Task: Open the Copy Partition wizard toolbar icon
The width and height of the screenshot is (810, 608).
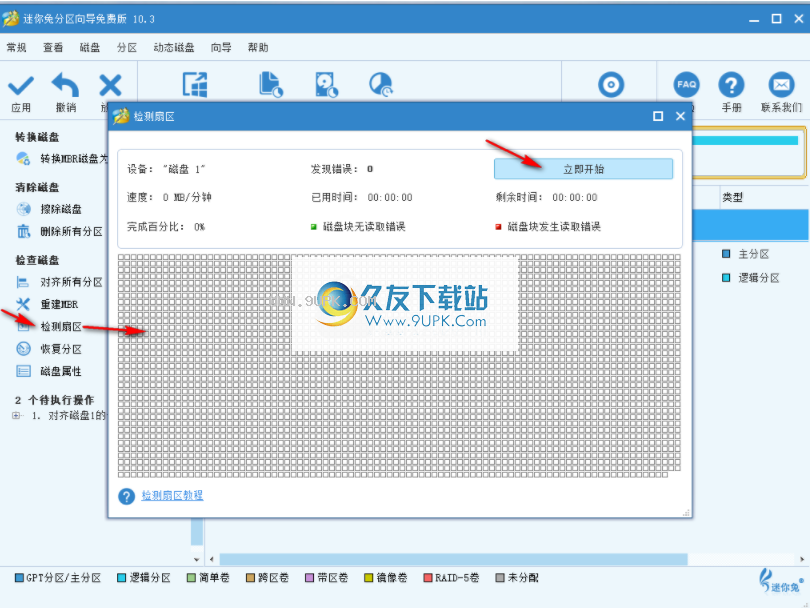Action: pos(271,85)
